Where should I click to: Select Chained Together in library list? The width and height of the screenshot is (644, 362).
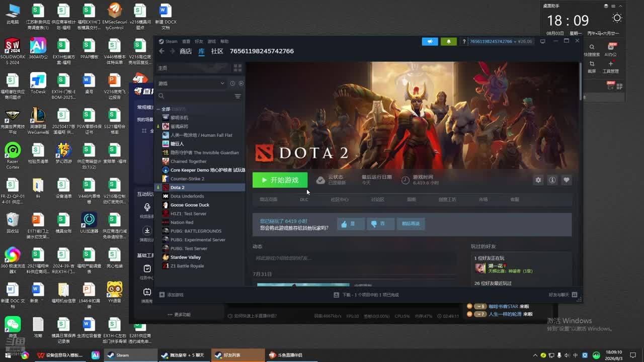201,161
